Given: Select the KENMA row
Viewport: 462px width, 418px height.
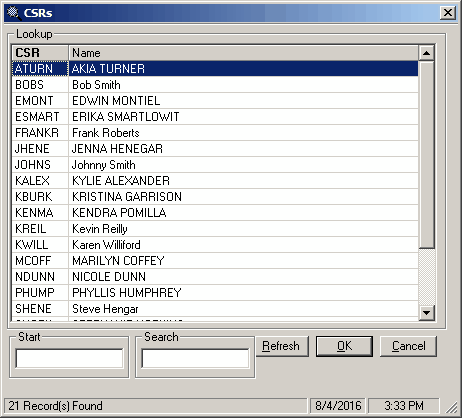Looking at the screenshot, I should point(215,213).
